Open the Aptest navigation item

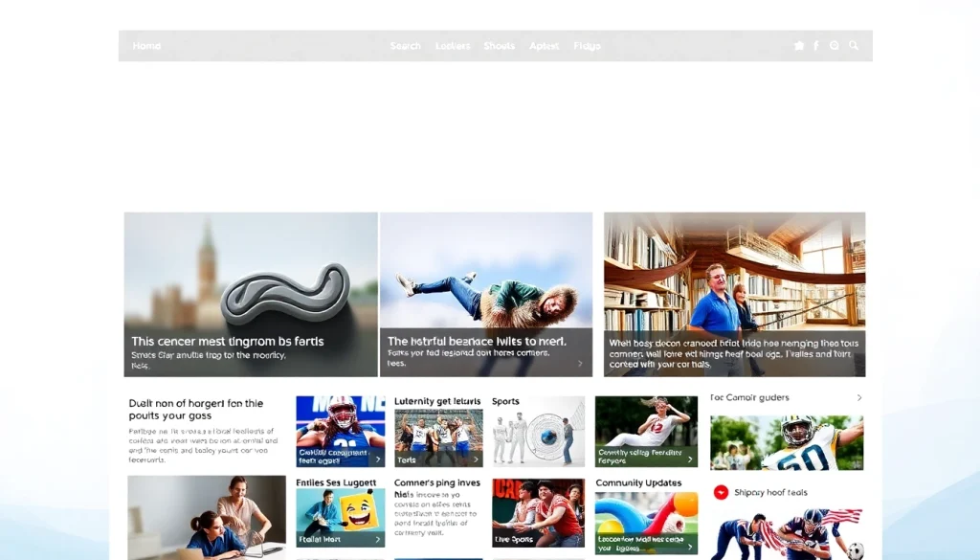[x=544, y=45]
